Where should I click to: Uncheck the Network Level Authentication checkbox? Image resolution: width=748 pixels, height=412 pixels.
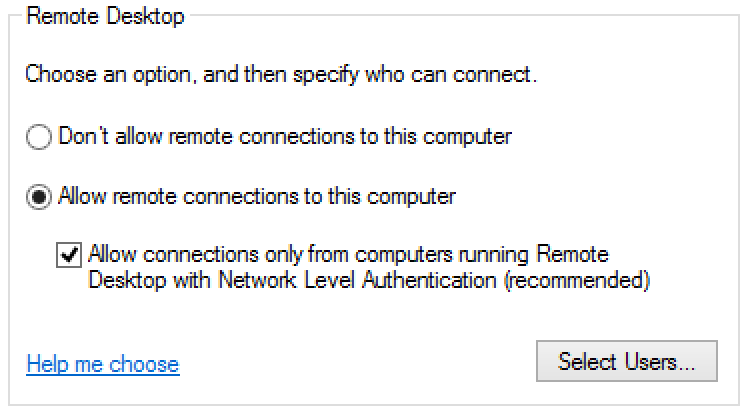point(70,255)
